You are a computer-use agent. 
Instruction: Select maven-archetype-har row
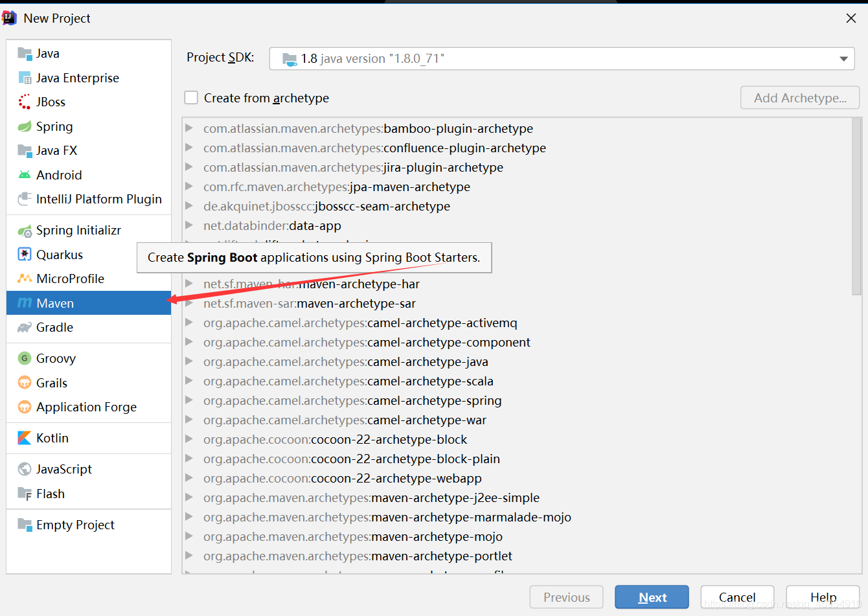(x=517, y=284)
